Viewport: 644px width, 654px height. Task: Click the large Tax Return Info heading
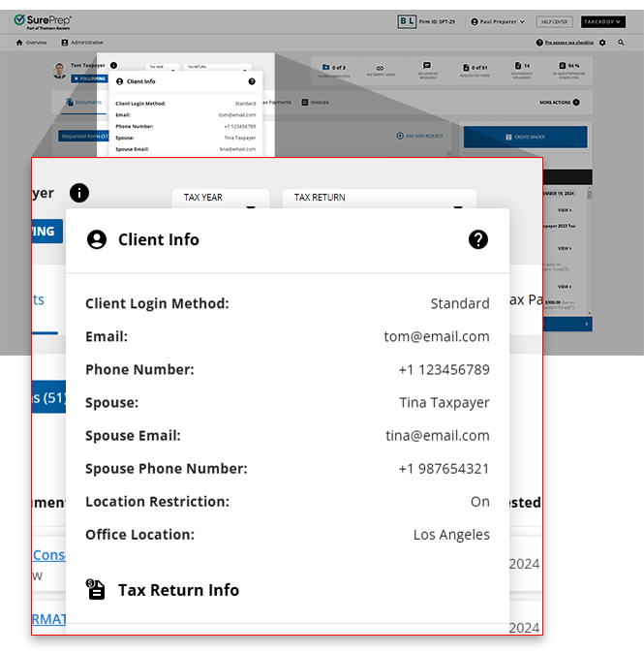(x=178, y=590)
